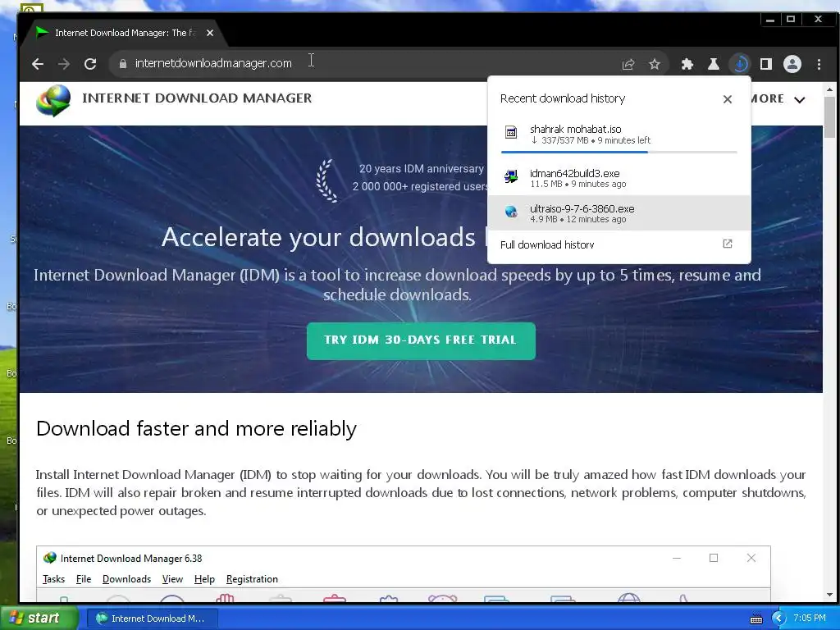Click the vertical scrollbar thumb

coord(829,116)
